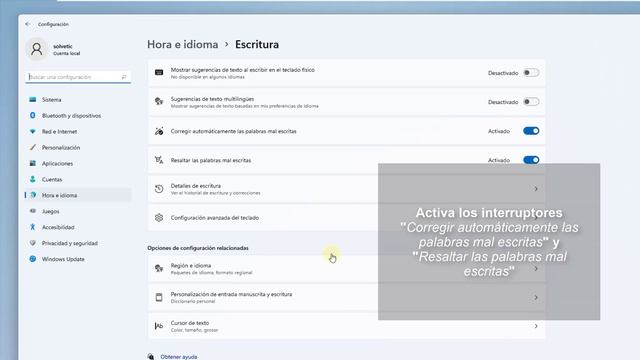Click the Accesibilidad figure icon
The image size is (640, 360).
click(33, 227)
